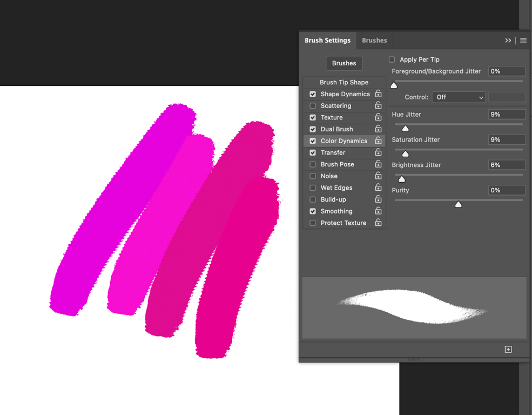Enable the Noise checkbox

coord(313,176)
